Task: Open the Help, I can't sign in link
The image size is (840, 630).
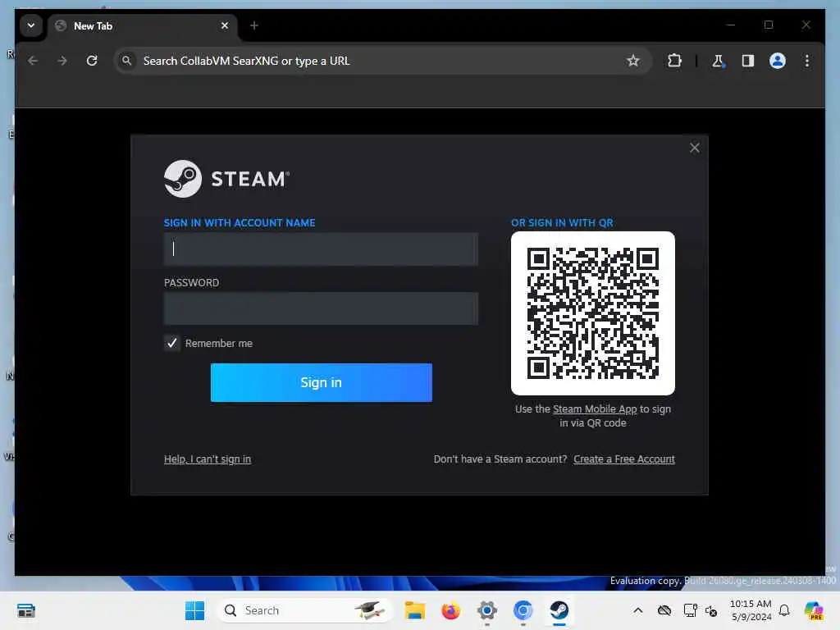Action: (208, 459)
